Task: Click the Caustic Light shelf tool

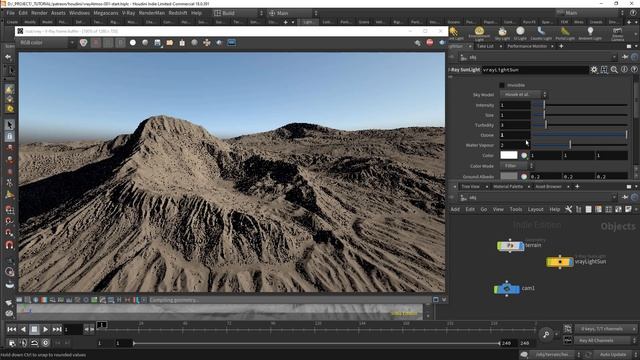Action: point(541,33)
